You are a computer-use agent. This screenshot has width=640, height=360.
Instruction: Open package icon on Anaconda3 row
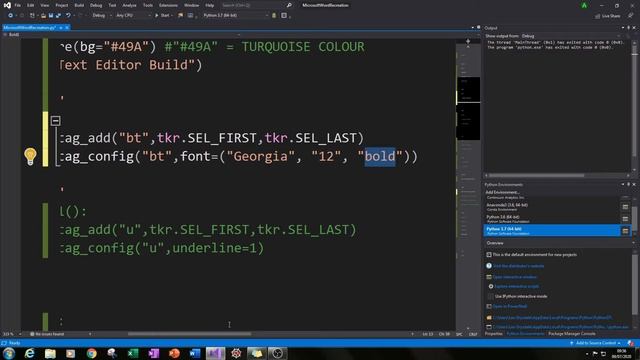point(625,207)
